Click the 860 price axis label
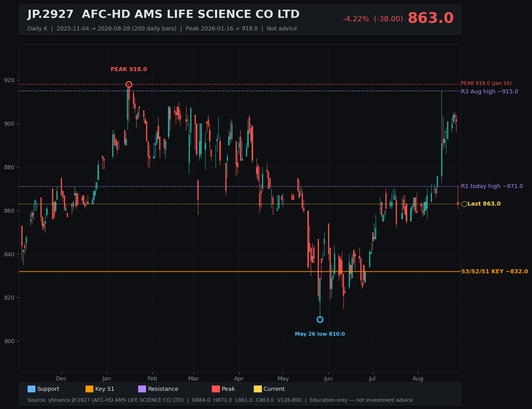 click(x=9, y=211)
